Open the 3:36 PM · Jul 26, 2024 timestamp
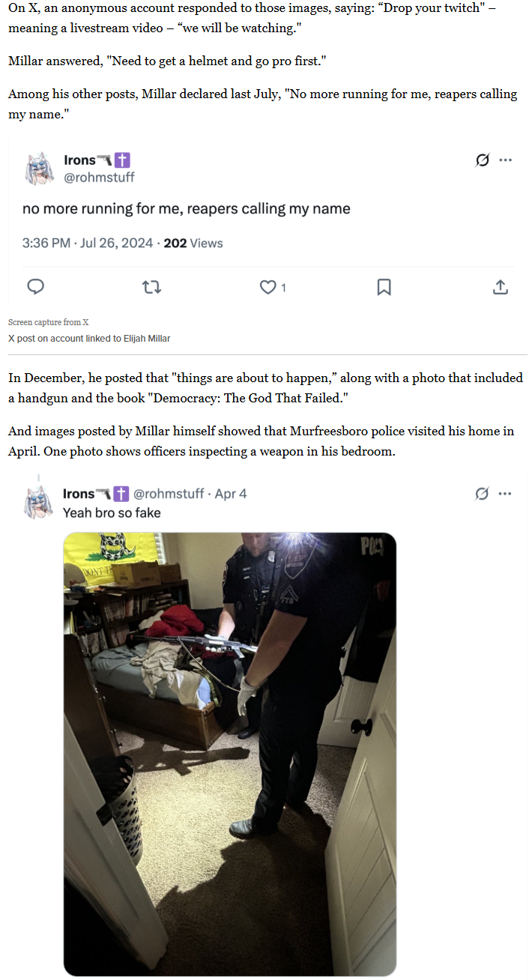 click(x=88, y=243)
